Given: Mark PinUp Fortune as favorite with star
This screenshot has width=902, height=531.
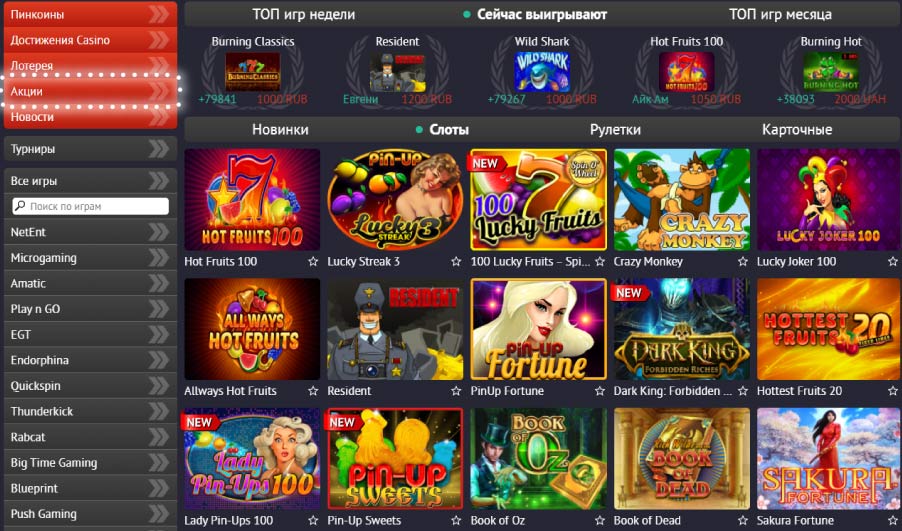Looking at the screenshot, I should tap(600, 391).
